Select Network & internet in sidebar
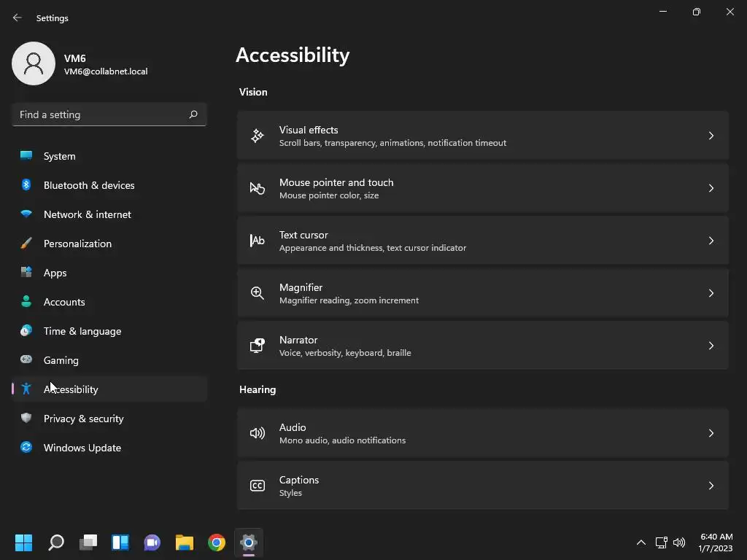 (x=87, y=214)
